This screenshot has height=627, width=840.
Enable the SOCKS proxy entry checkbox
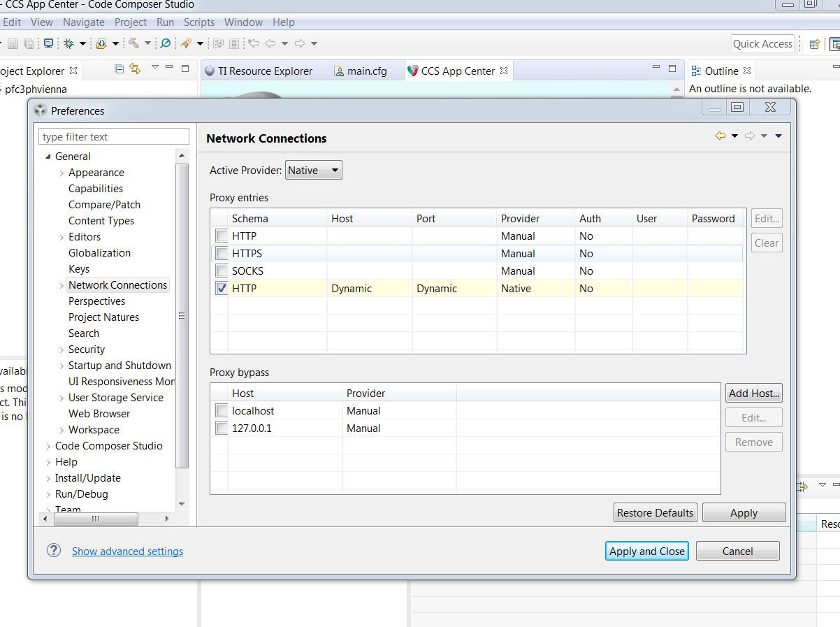click(222, 271)
